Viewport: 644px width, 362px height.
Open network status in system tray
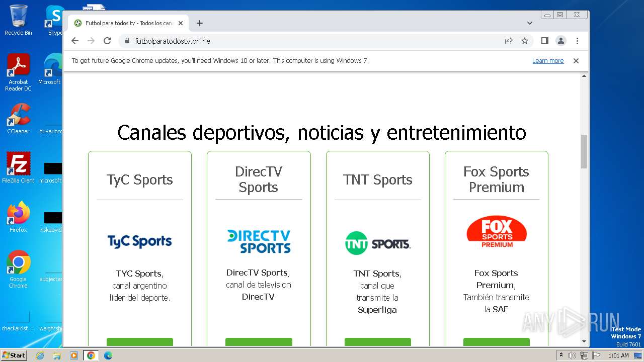pos(584,355)
